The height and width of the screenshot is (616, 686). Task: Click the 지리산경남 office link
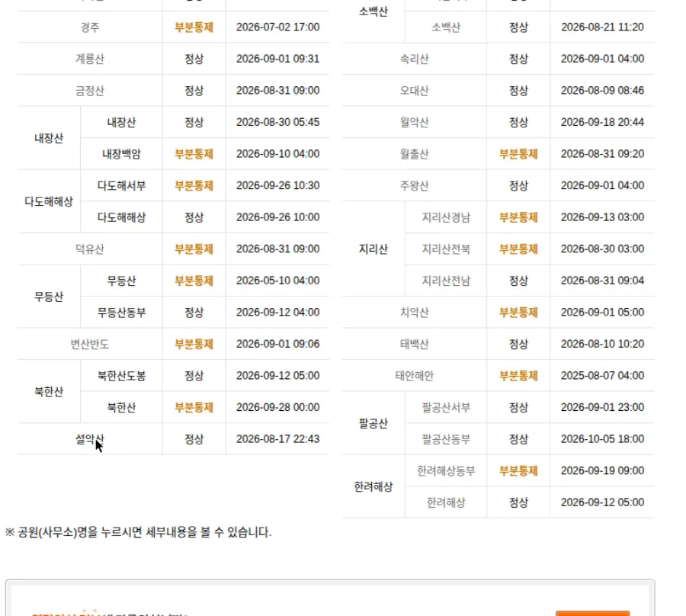click(x=446, y=217)
